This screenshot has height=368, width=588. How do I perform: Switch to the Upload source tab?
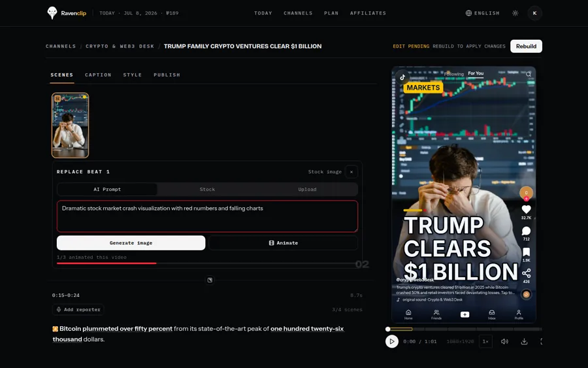tap(307, 190)
